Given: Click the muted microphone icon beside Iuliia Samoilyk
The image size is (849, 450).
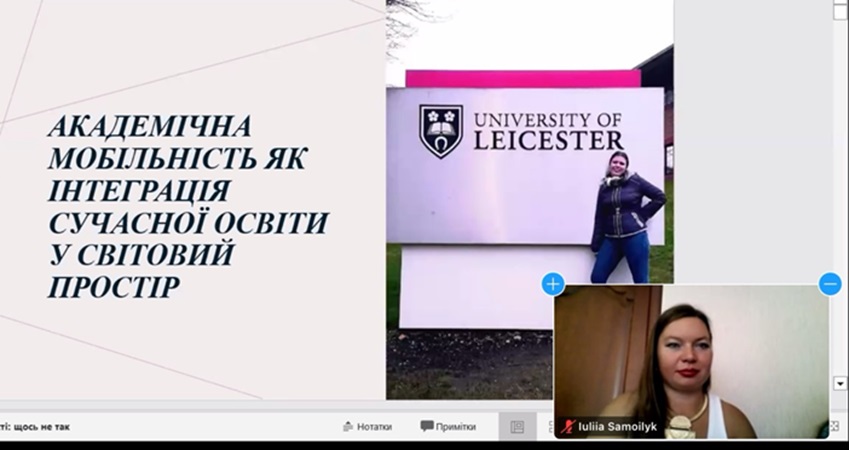Looking at the screenshot, I should [567, 427].
